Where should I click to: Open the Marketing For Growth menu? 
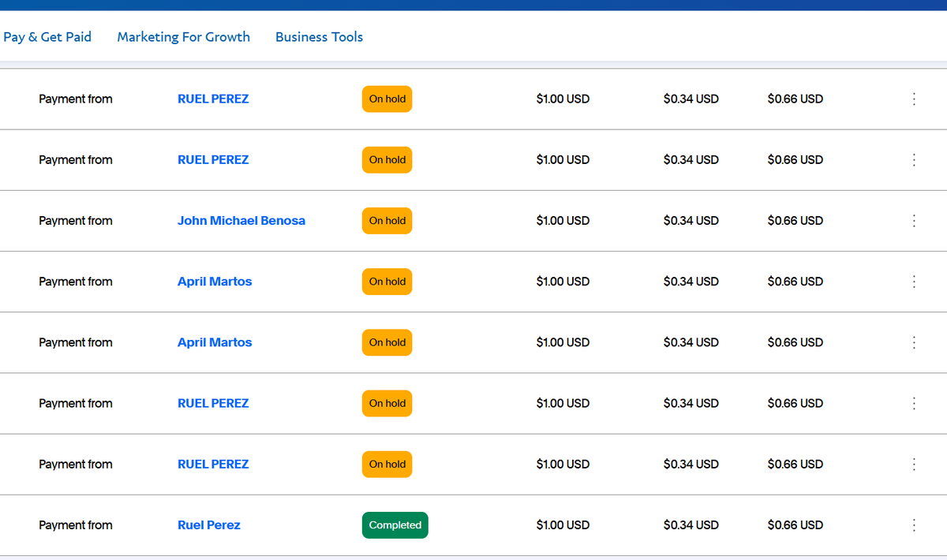tap(183, 37)
